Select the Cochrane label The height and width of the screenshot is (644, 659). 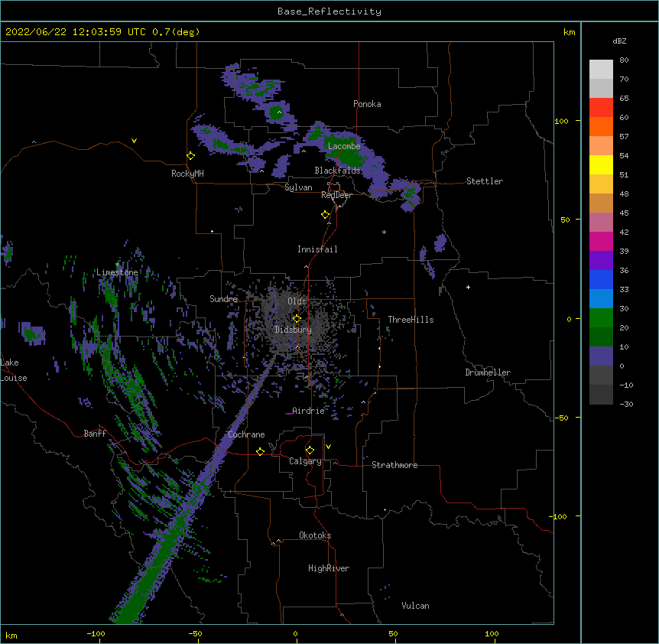(x=246, y=434)
